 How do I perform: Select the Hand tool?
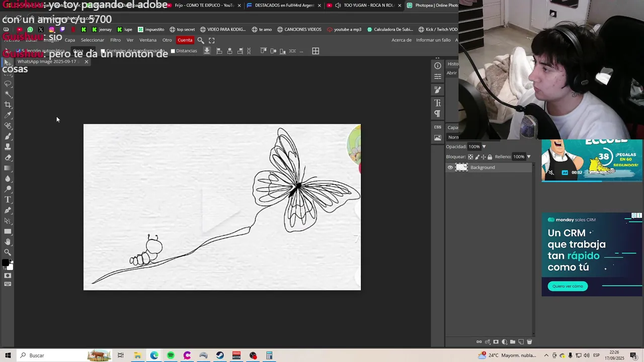pyautogui.click(x=8, y=242)
